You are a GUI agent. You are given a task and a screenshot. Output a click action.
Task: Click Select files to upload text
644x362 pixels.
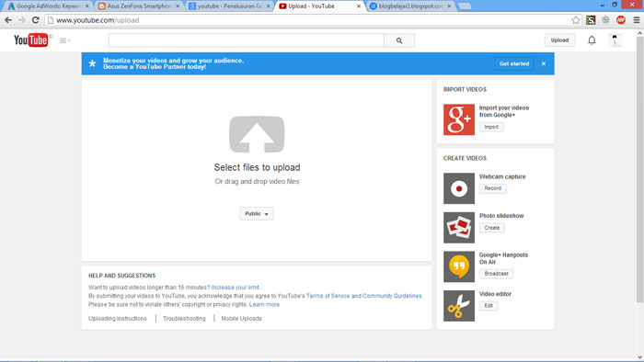257,167
